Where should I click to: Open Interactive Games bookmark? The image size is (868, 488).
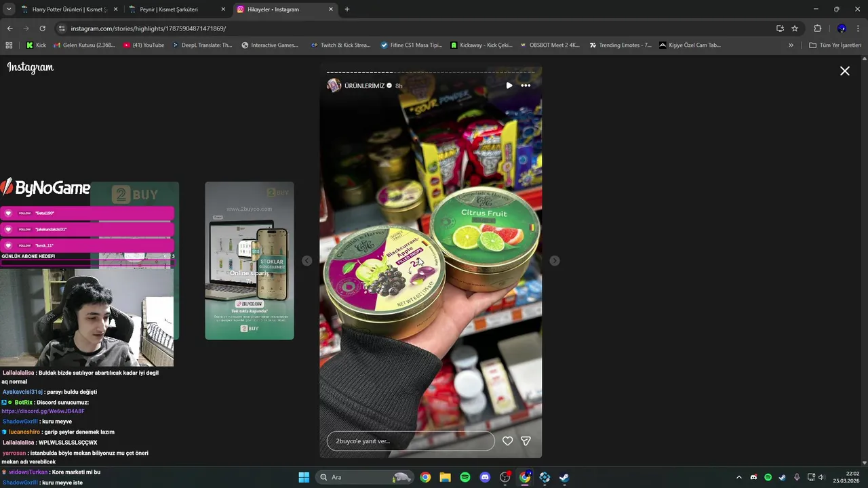click(x=270, y=45)
